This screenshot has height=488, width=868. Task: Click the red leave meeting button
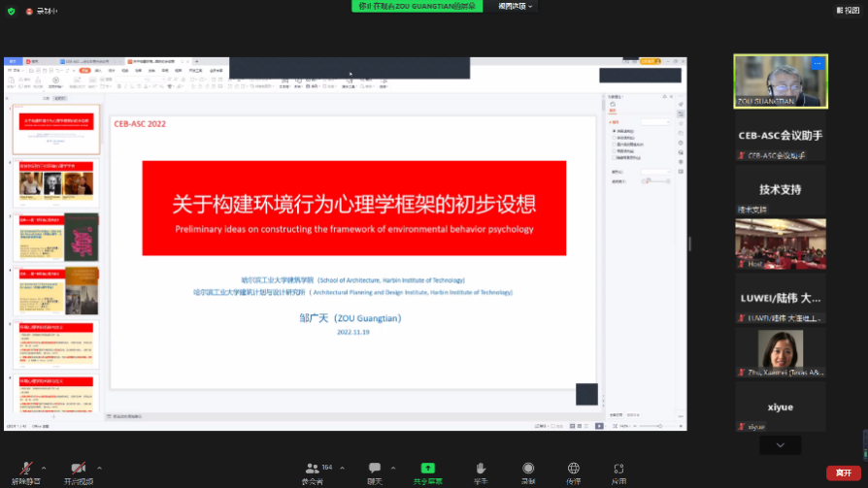pos(843,472)
